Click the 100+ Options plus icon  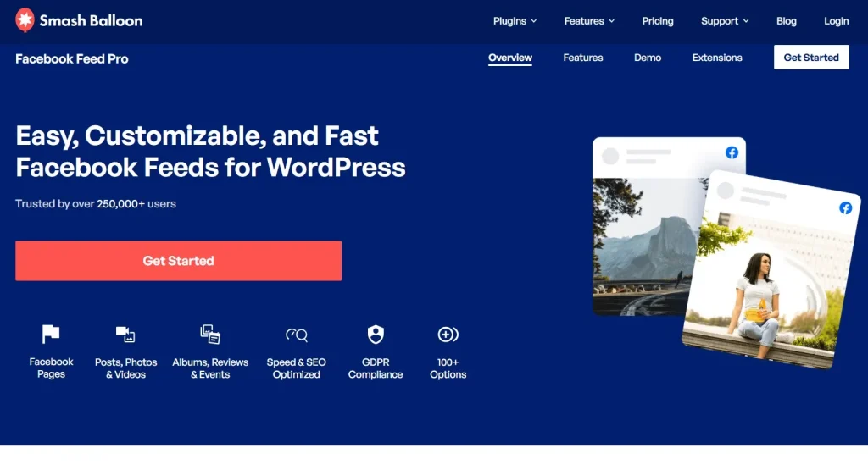[x=448, y=334]
